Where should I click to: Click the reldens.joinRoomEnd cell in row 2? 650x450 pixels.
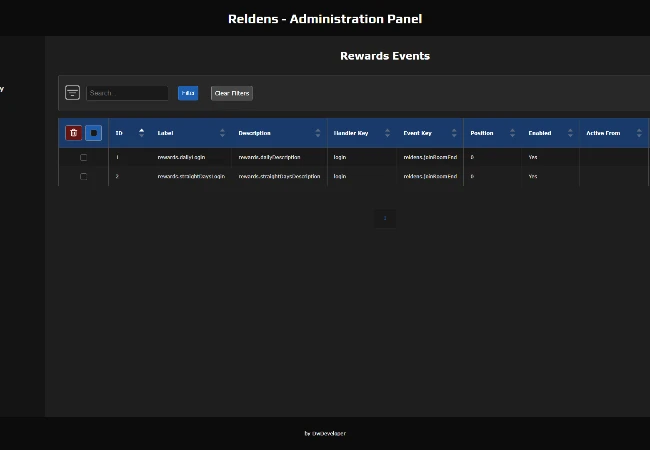[430, 177]
